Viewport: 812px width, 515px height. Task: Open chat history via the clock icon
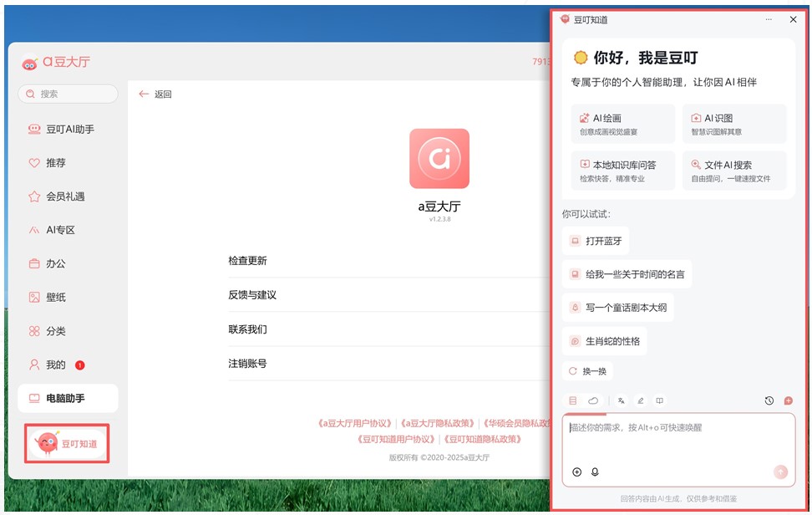point(769,401)
